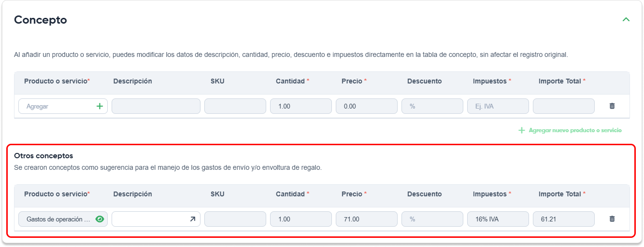Delete the empty product row
Image resolution: width=644 pixels, height=247 pixels.
point(612,106)
